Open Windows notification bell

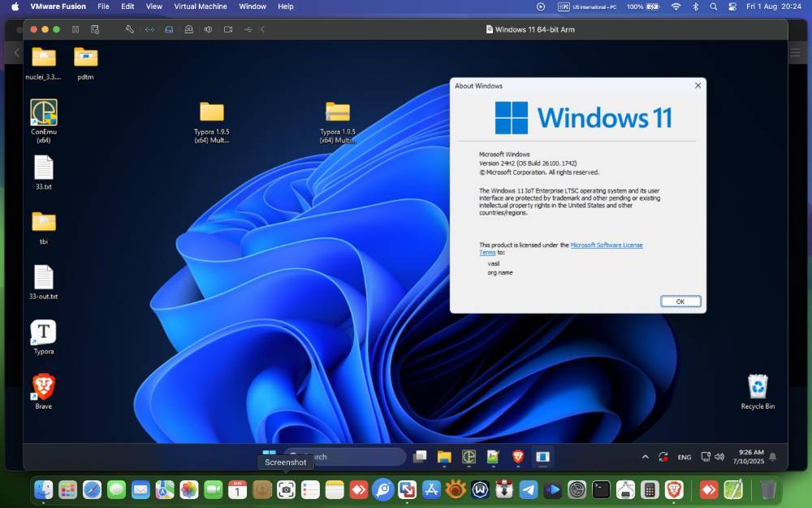773,457
